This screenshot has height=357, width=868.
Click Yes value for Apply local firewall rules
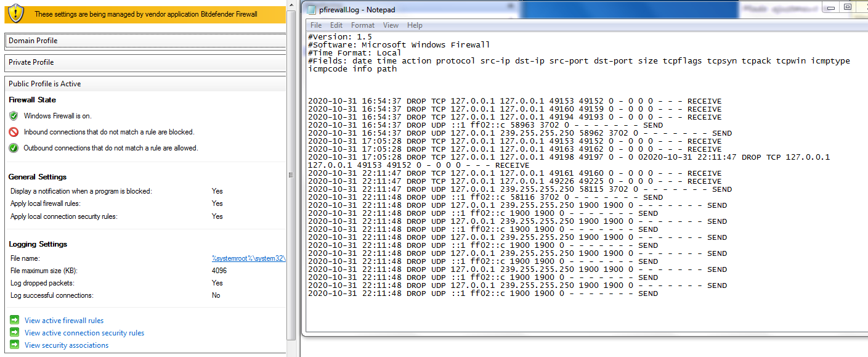click(217, 203)
